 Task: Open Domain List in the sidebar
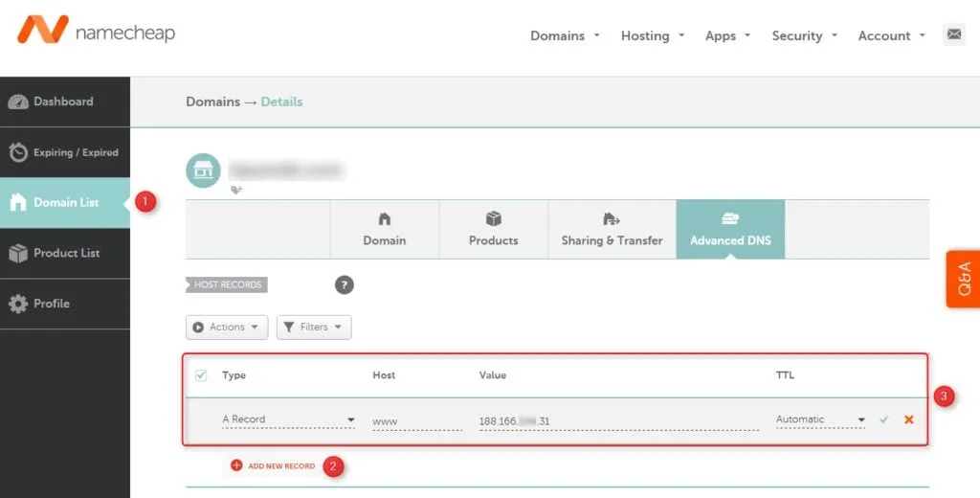coord(65,203)
